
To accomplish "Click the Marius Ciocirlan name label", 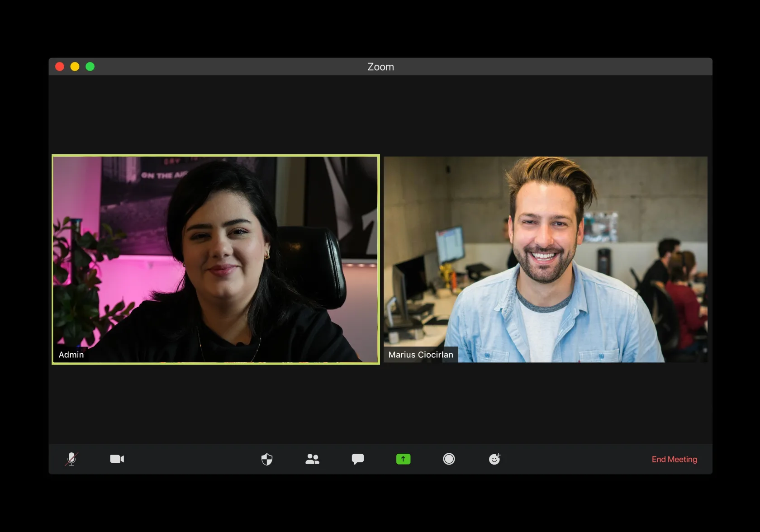I will tap(421, 355).
